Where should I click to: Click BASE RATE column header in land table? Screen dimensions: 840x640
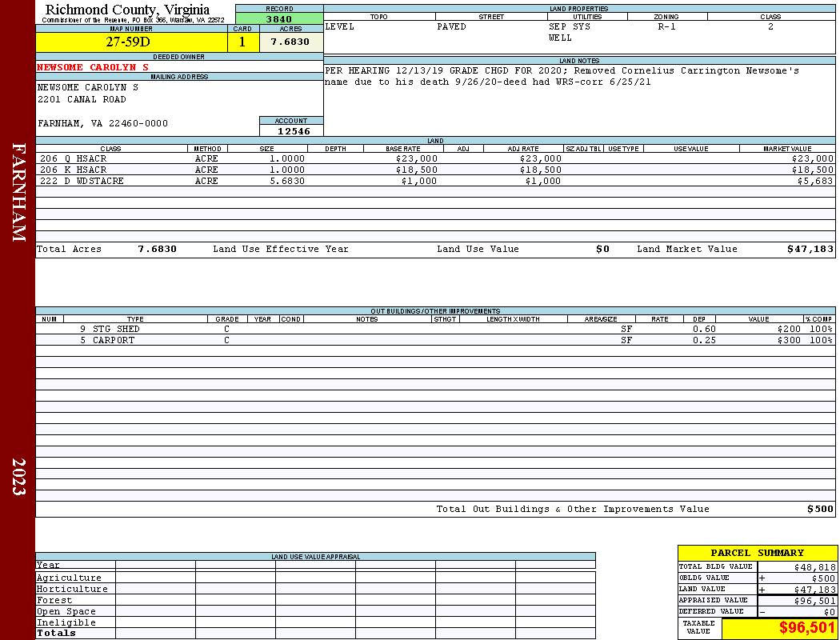(x=403, y=149)
